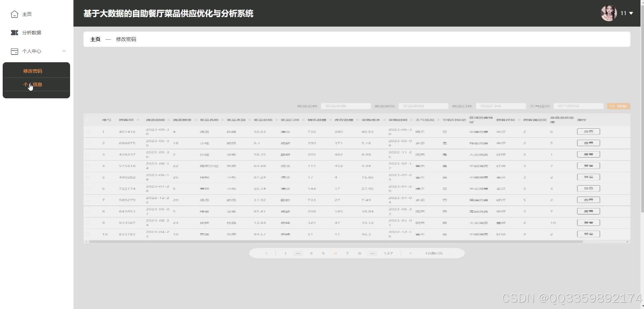Click 主页 in the breadcrumb

95,39
